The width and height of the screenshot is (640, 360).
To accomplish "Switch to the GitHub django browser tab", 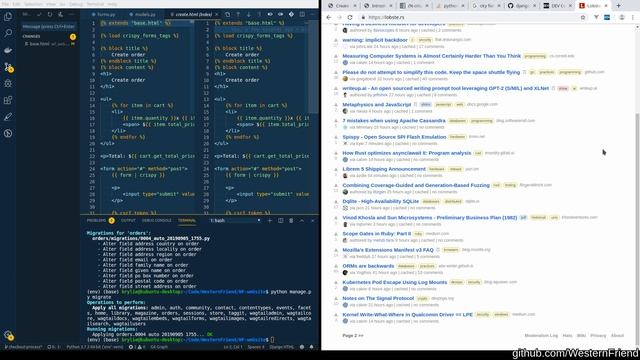I will point(521,6).
